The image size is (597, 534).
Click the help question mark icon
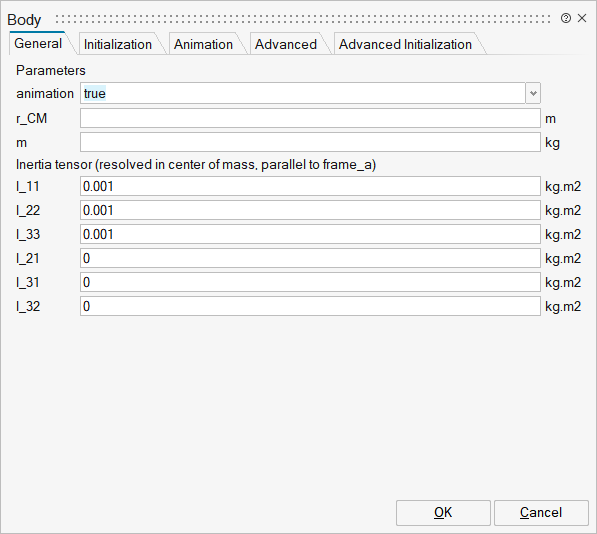pos(566,18)
